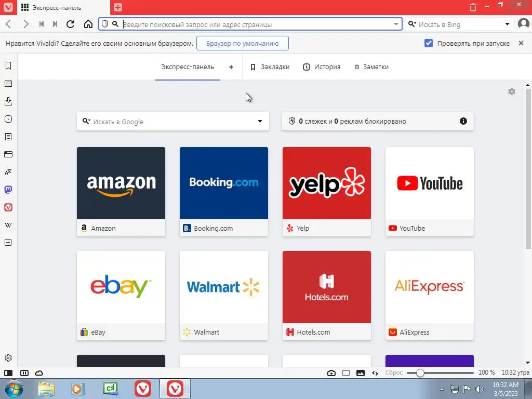Open Speed Dial settings gear
Screen dimensions: 532x399
click(x=512, y=91)
